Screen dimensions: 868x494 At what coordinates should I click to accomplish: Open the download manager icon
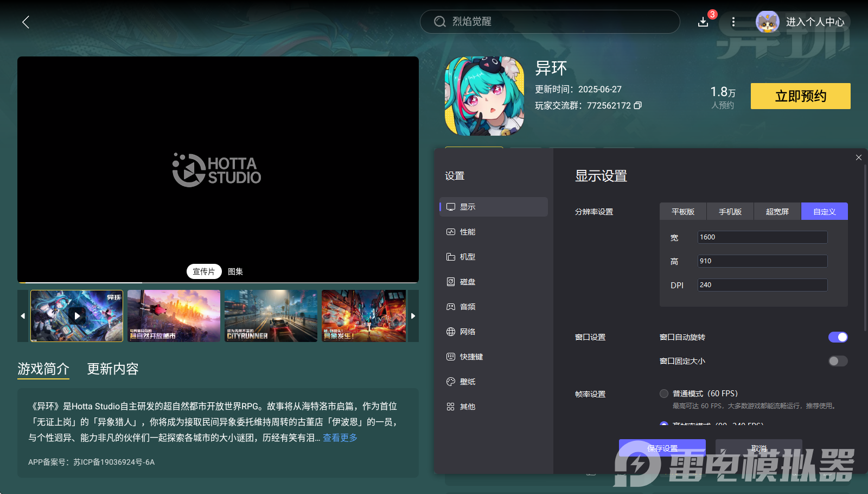pos(703,22)
